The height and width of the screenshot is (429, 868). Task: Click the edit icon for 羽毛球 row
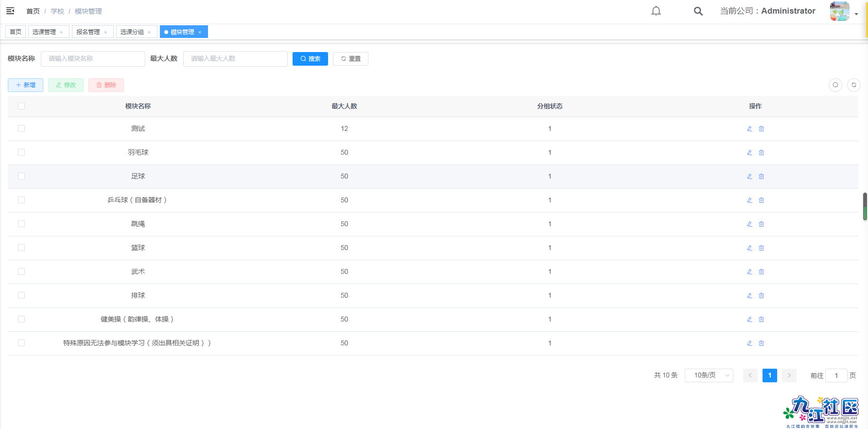pos(749,152)
